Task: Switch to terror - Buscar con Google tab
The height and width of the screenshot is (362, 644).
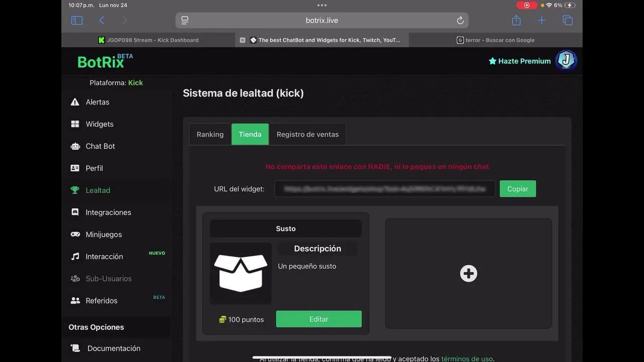Action: pos(496,40)
